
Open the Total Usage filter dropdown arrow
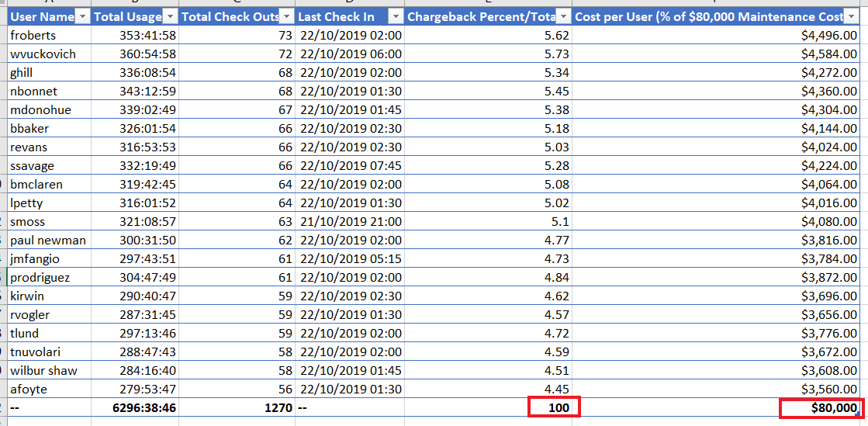[171, 16]
